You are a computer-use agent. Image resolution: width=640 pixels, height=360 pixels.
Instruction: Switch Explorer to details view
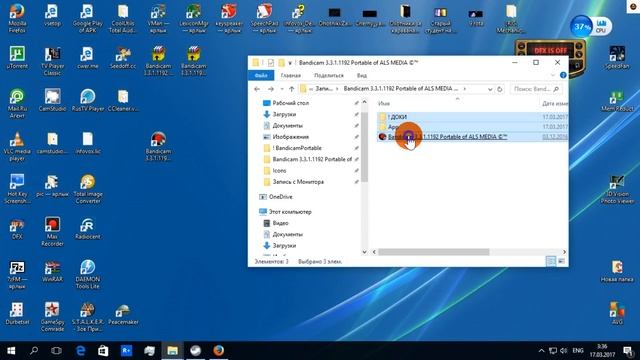pyautogui.click(x=551, y=261)
